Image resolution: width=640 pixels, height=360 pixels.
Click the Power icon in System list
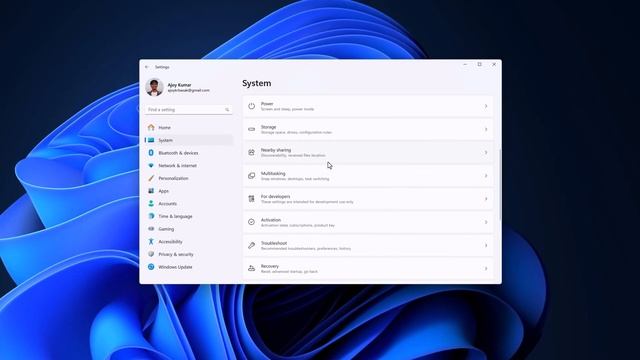pyautogui.click(x=251, y=106)
